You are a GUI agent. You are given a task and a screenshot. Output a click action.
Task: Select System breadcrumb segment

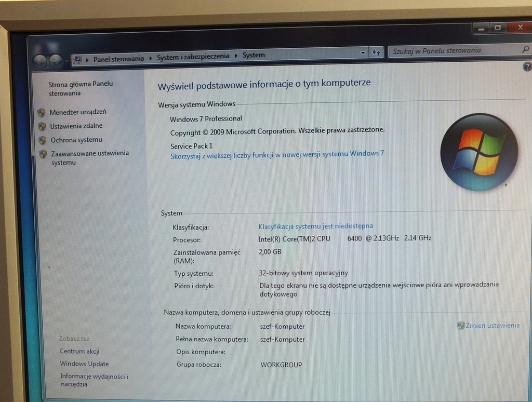[x=254, y=55]
